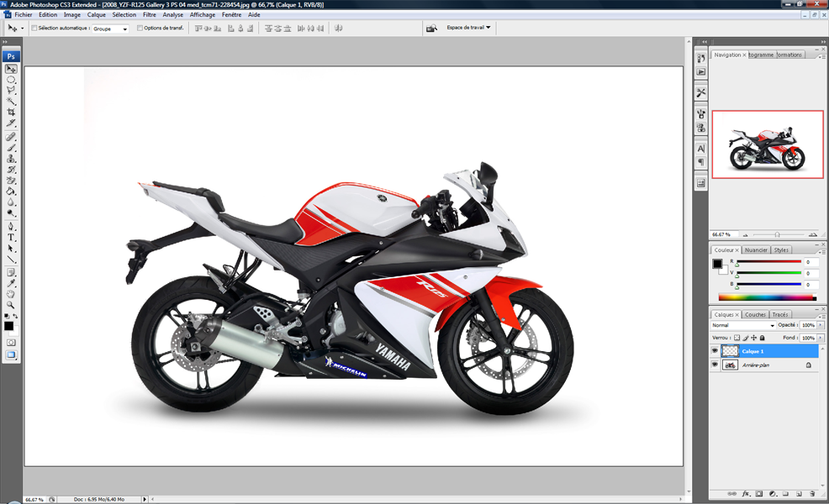The height and width of the screenshot is (504, 829).
Task: Click the navigator zoom slider handle
Action: coord(777,234)
